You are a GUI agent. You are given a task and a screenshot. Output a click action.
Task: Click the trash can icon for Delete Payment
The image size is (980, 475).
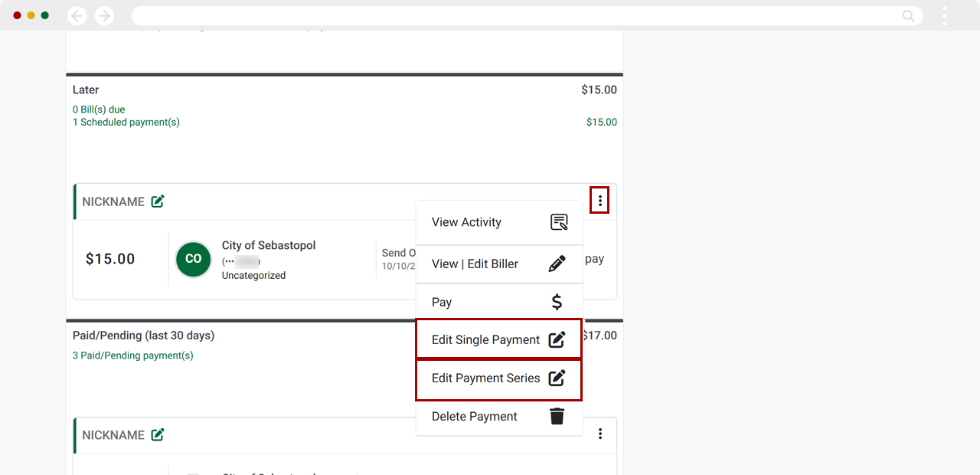[557, 416]
